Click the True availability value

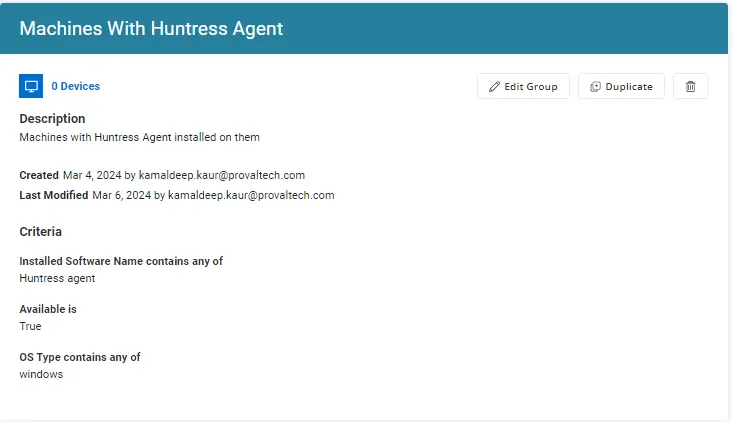click(x=30, y=326)
